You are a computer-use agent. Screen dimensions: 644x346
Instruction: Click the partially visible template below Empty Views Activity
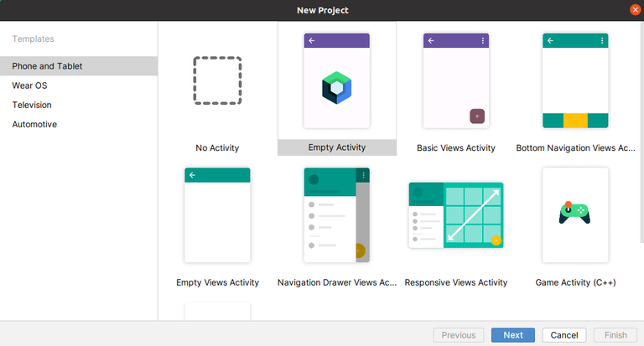pyautogui.click(x=217, y=311)
